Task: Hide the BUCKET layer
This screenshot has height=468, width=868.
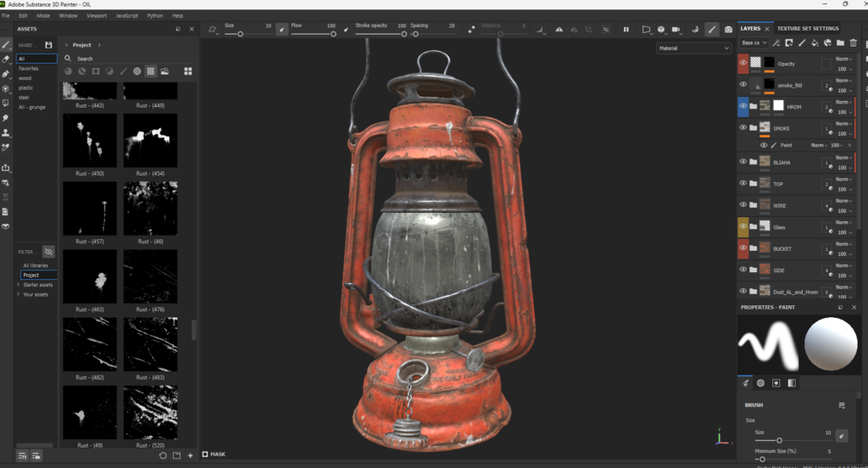Action: (x=743, y=248)
